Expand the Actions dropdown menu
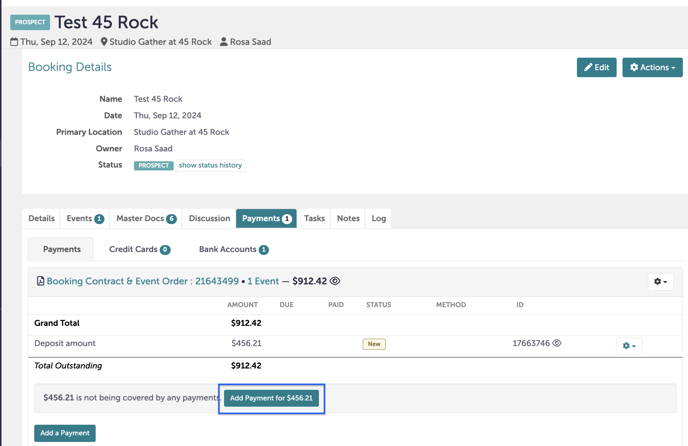The image size is (688, 446). click(x=652, y=68)
